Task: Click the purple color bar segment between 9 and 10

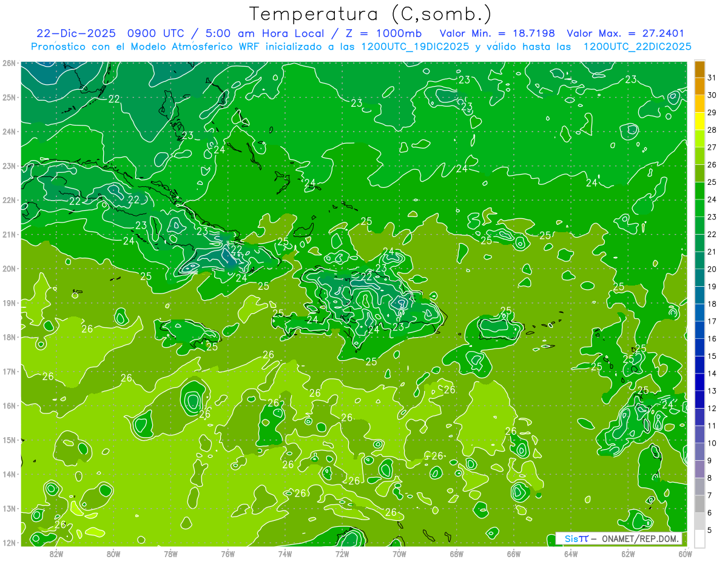Action: pos(699,452)
